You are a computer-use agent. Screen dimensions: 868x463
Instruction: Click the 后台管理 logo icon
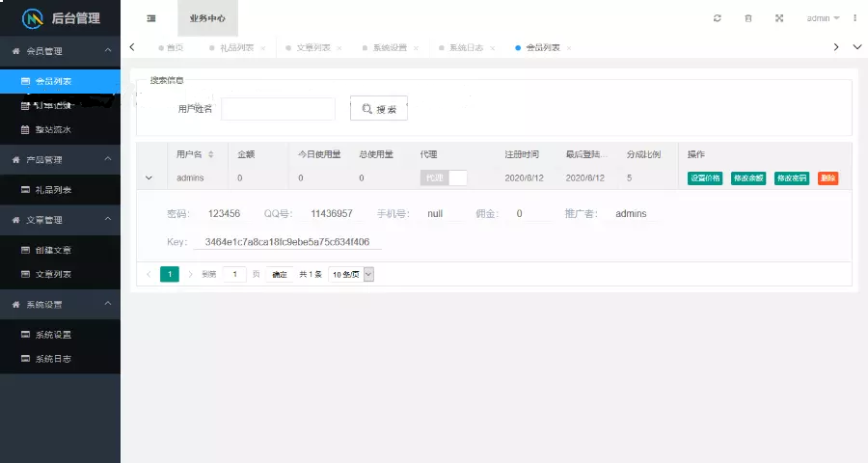[32, 18]
